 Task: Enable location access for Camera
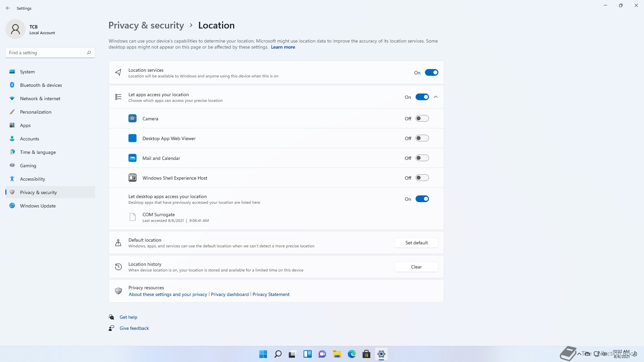click(x=422, y=118)
